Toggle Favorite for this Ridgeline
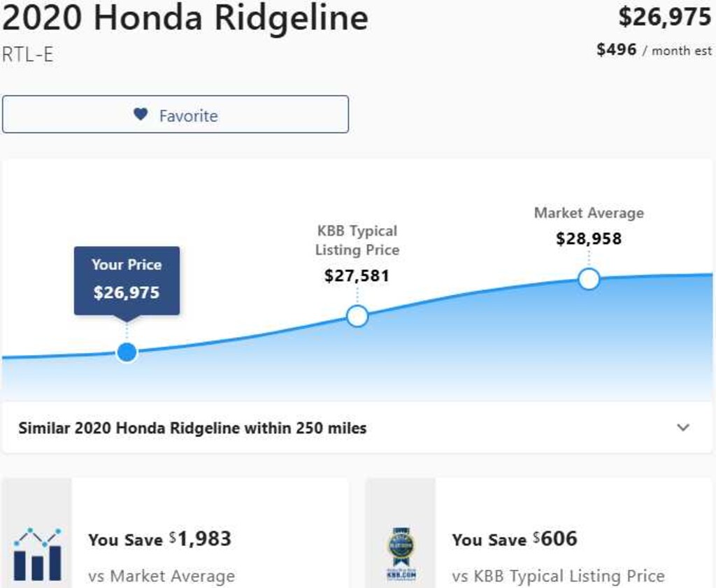Image resolution: width=716 pixels, height=588 pixels. pyautogui.click(x=175, y=114)
